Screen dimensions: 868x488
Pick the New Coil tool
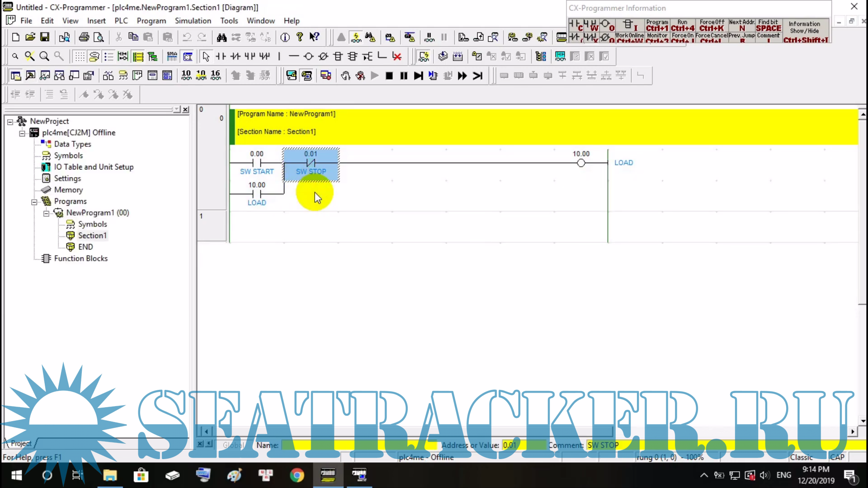coord(308,56)
